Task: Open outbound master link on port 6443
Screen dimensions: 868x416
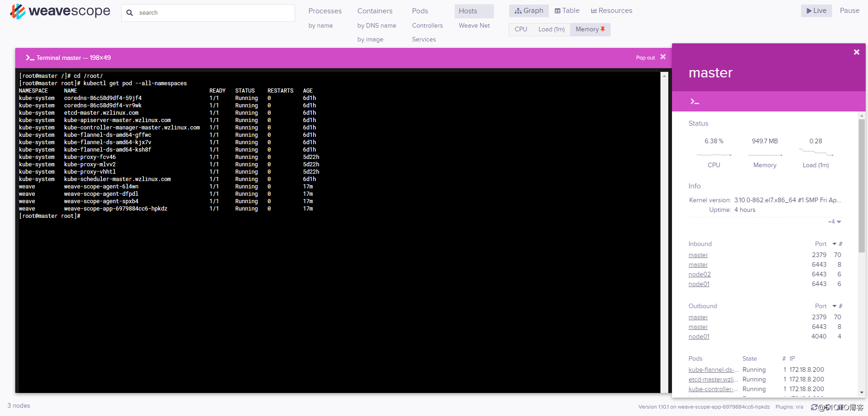Action: click(698, 327)
